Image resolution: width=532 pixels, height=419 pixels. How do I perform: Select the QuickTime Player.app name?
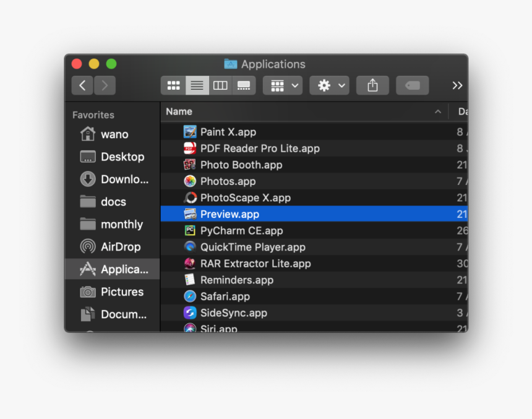click(x=253, y=247)
